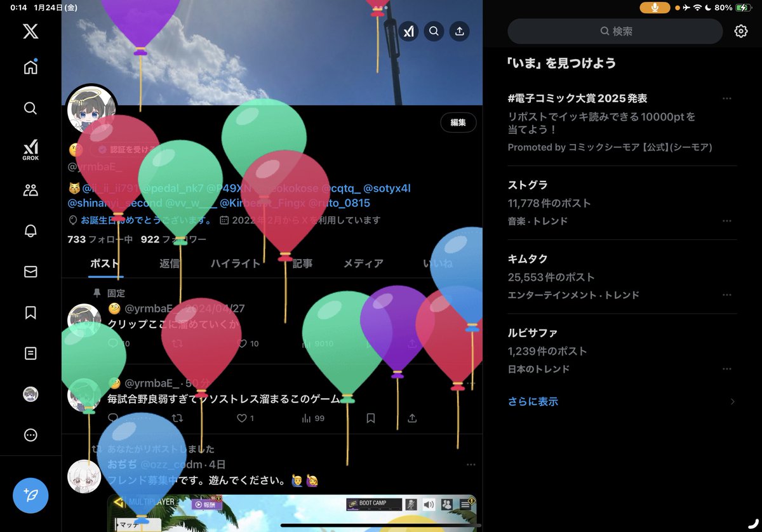Open Bookmarks icon in sidebar
762x532 pixels.
pos(30,312)
